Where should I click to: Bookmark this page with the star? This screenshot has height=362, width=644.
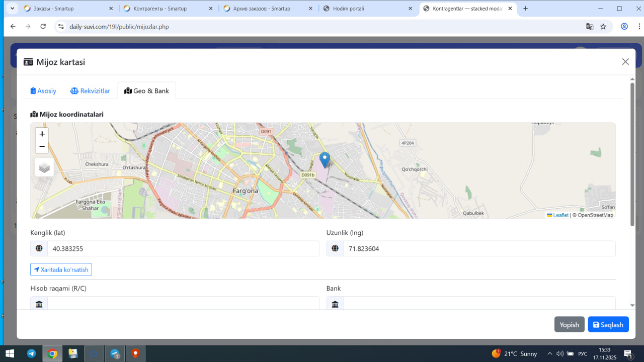click(603, 27)
